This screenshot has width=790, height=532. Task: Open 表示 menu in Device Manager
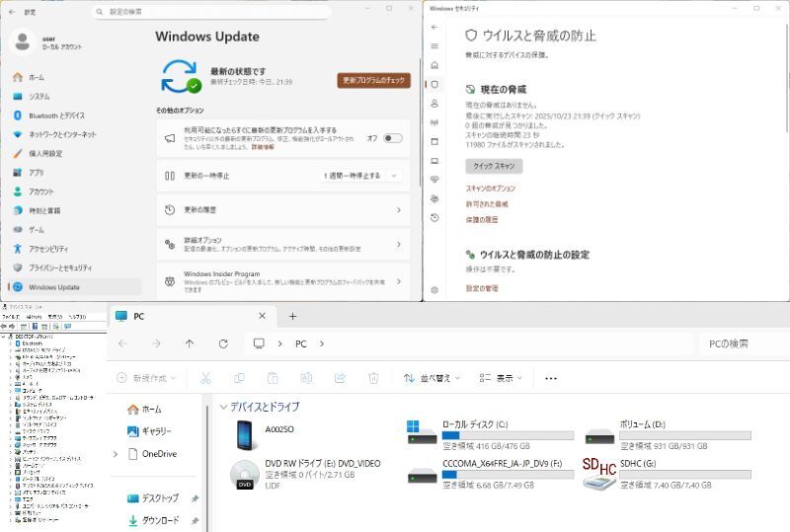click(x=55, y=317)
